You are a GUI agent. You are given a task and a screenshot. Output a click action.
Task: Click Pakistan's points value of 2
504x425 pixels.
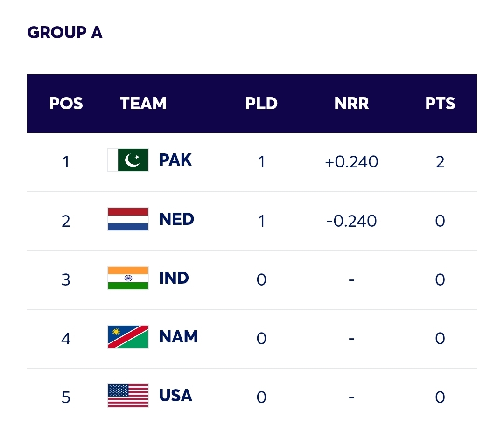coord(440,162)
